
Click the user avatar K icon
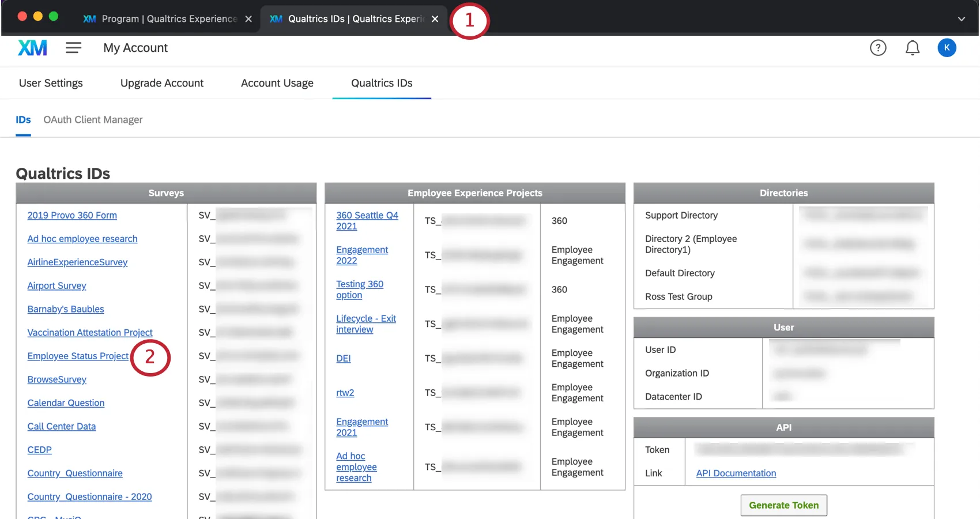[x=947, y=48]
